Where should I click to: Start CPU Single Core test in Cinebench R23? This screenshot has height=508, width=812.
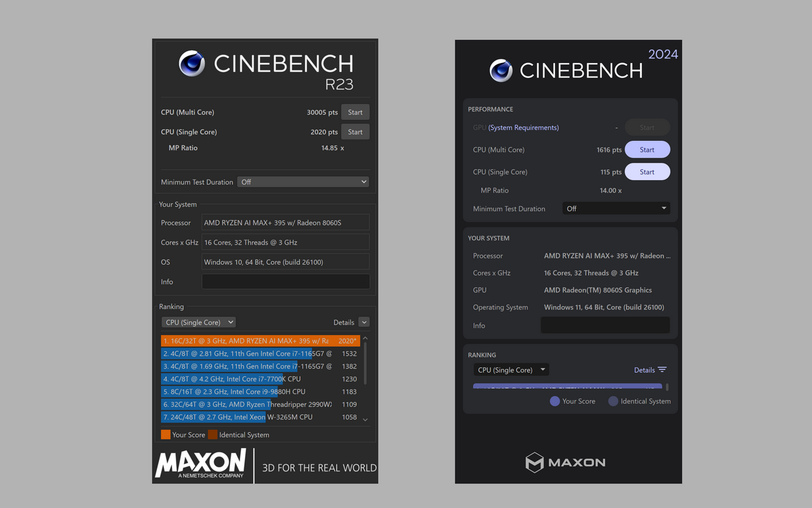355,132
